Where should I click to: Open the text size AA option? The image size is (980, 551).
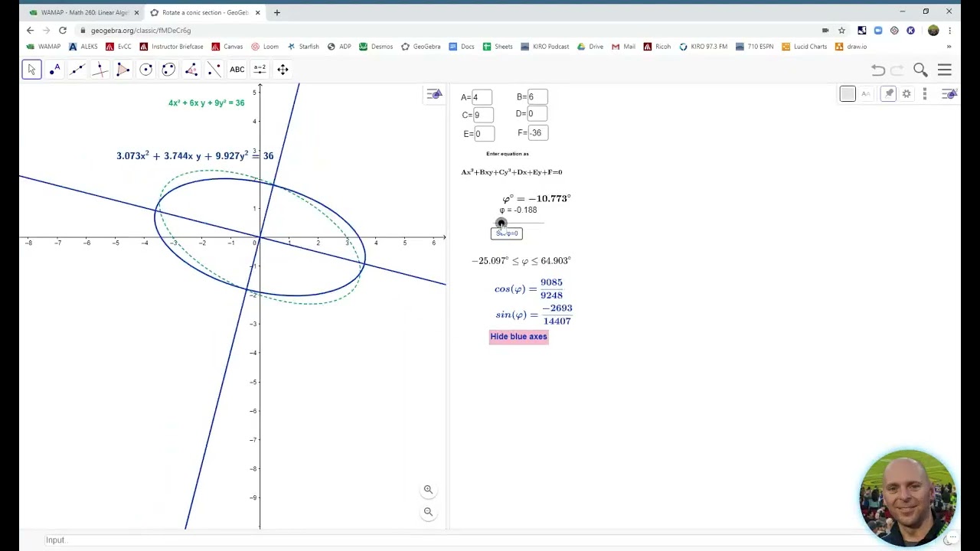point(866,94)
